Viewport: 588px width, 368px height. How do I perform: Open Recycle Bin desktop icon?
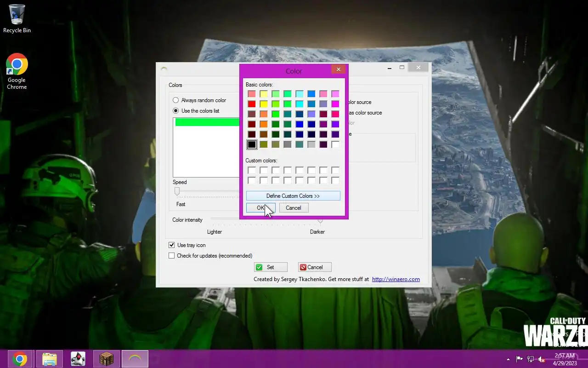(17, 18)
